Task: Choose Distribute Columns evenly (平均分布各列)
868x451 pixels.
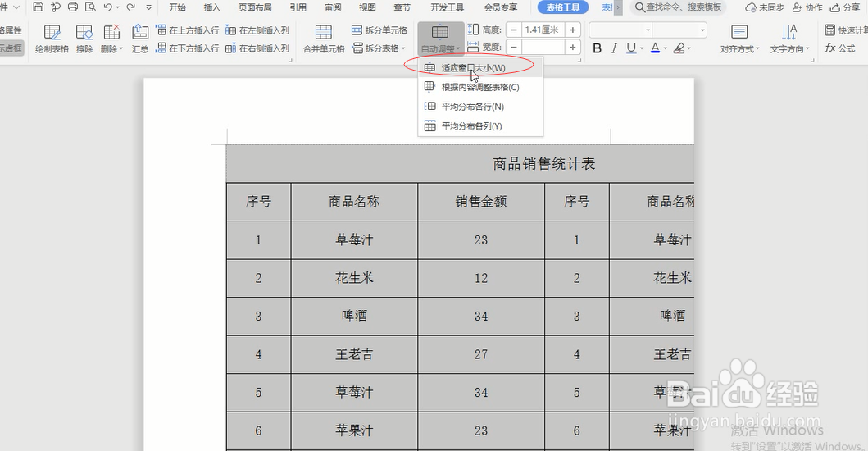Action: (480, 125)
